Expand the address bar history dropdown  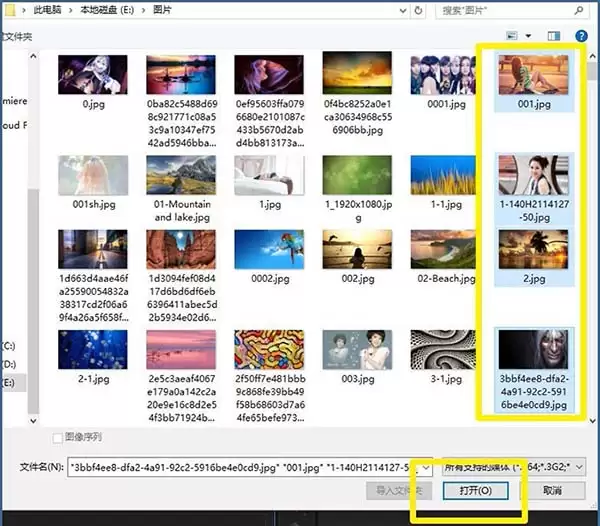click(x=403, y=11)
